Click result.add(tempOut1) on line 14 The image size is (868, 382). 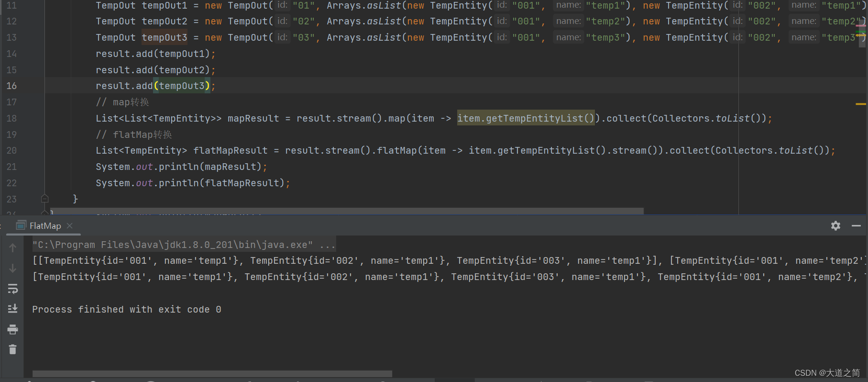[x=155, y=54]
